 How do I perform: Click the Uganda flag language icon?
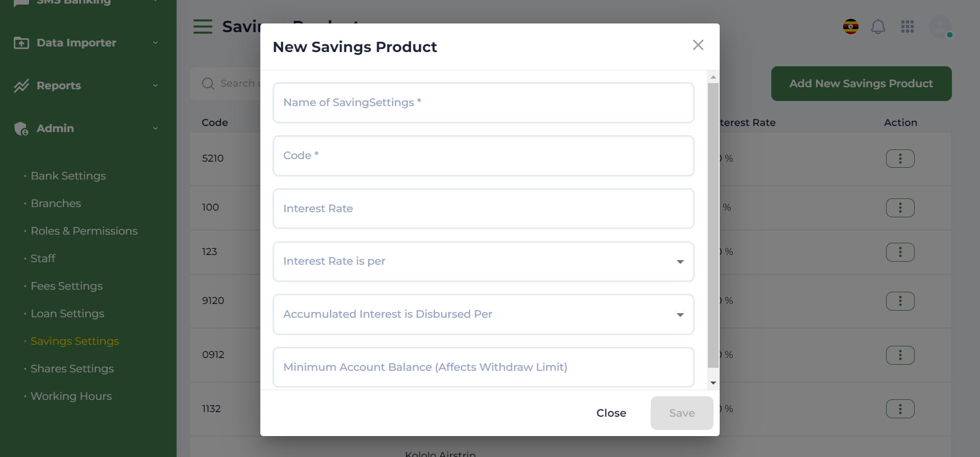click(850, 27)
